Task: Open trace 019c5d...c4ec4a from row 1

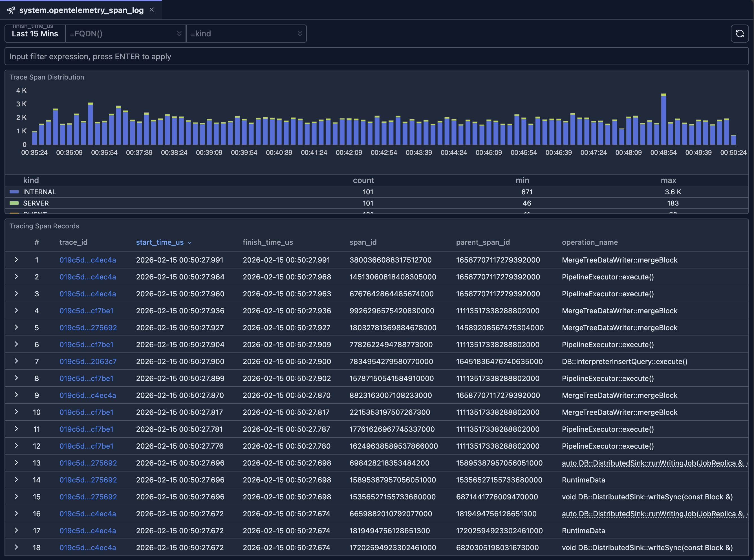Action: [x=87, y=260]
